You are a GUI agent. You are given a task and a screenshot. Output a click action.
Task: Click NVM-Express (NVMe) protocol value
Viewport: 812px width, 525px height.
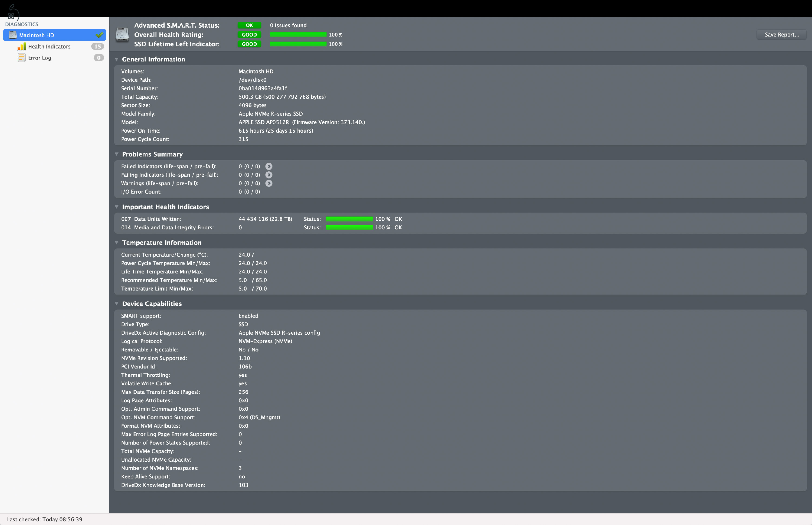[x=266, y=341]
